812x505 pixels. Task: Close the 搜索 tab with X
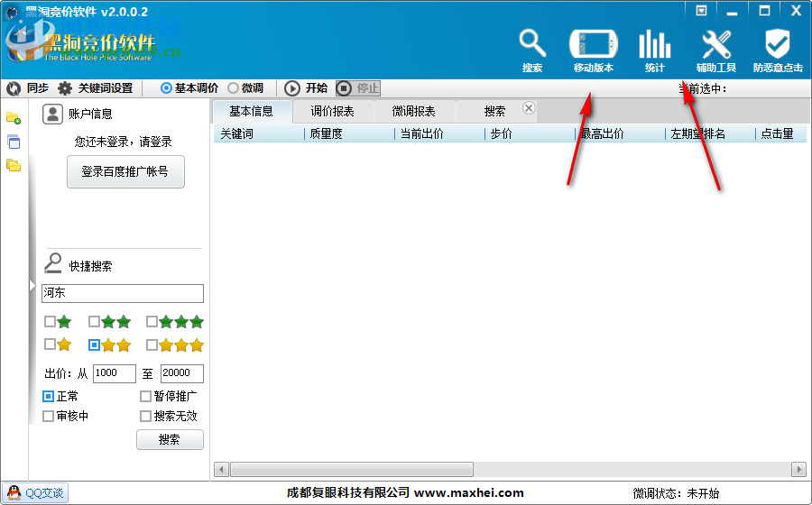(x=529, y=108)
